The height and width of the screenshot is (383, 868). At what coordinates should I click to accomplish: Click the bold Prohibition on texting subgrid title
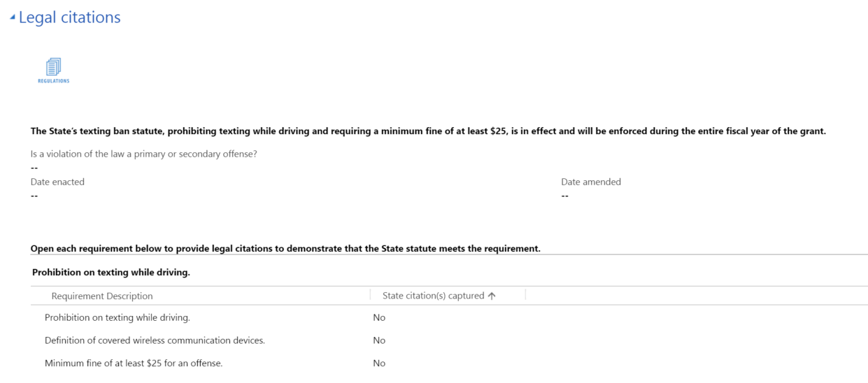point(111,272)
